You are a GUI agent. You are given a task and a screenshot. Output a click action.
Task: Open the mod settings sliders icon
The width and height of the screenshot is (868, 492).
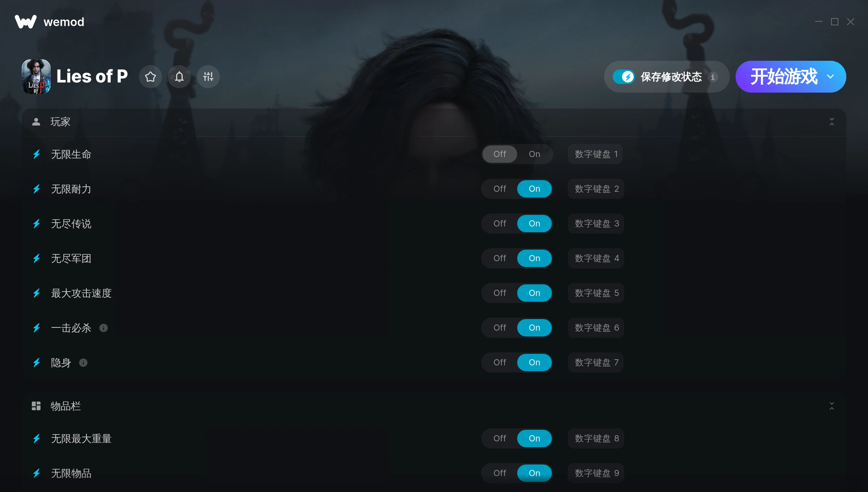pyautogui.click(x=208, y=77)
